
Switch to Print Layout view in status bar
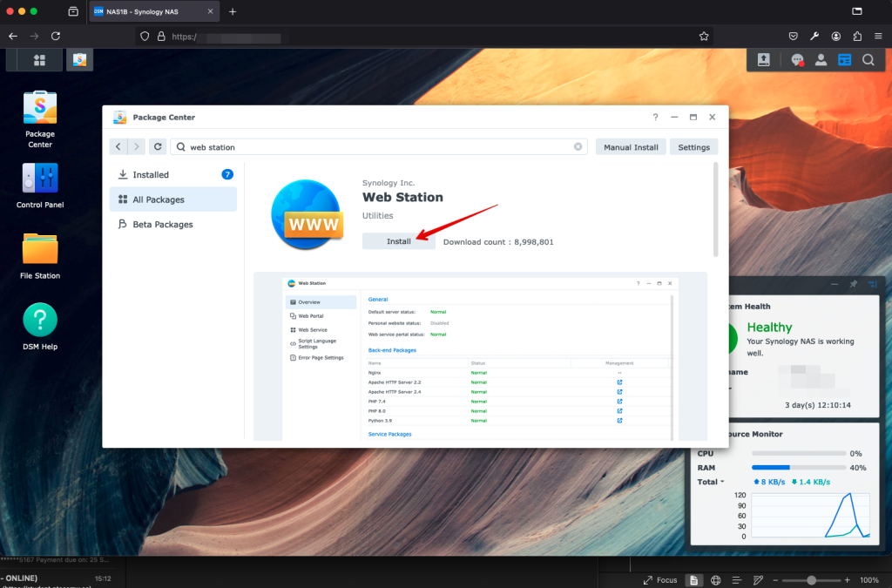click(694, 580)
